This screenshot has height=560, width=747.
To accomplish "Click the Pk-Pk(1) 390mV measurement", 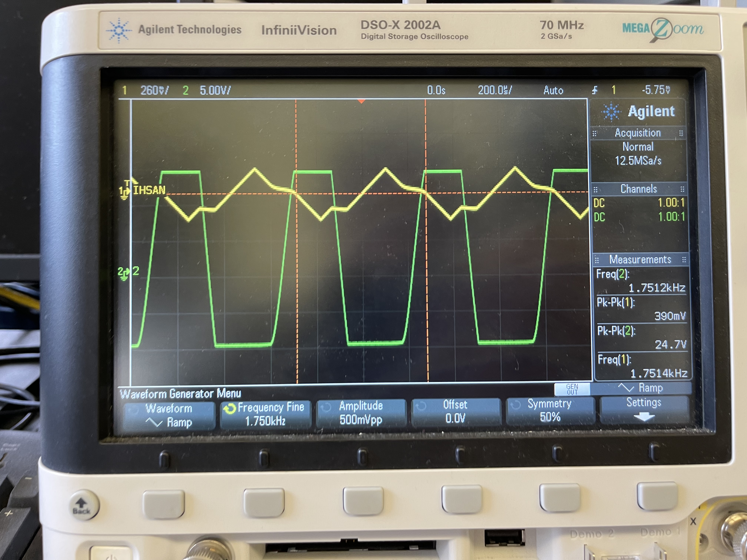I will coord(641,309).
